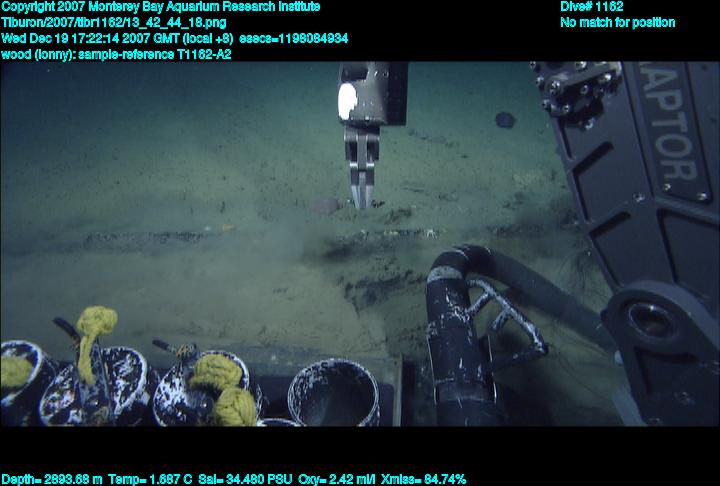
Task: Click the manipulator claw gripper tips
Action: tap(361, 190)
